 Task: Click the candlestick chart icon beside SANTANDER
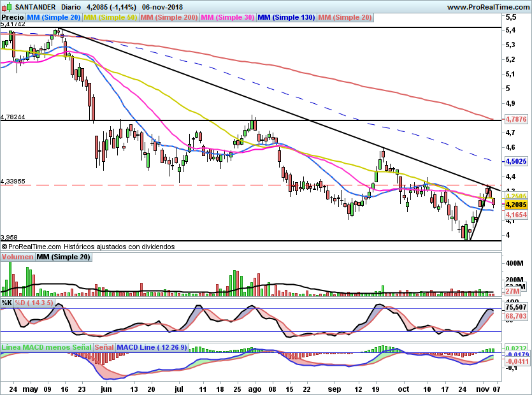pyautogui.click(x=7, y=7)
